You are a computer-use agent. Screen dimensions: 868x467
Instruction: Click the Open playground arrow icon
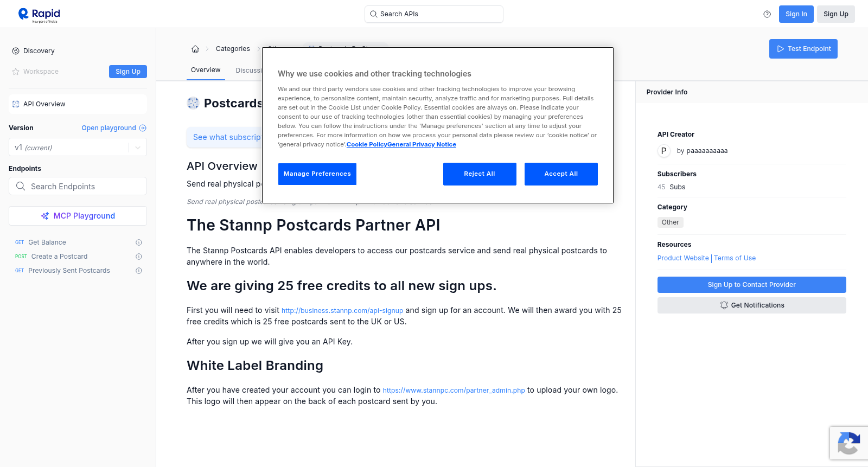pos(143,128)
